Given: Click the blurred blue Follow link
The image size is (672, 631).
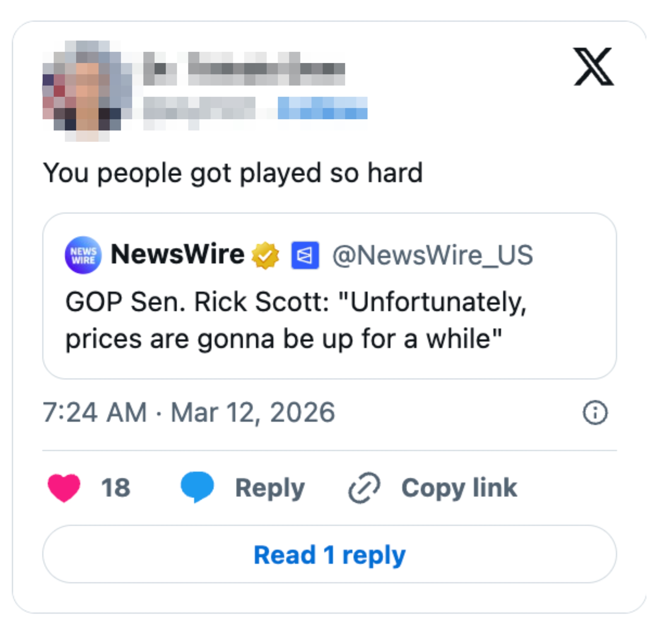Looking at the screenshot, I should [322, 108].
